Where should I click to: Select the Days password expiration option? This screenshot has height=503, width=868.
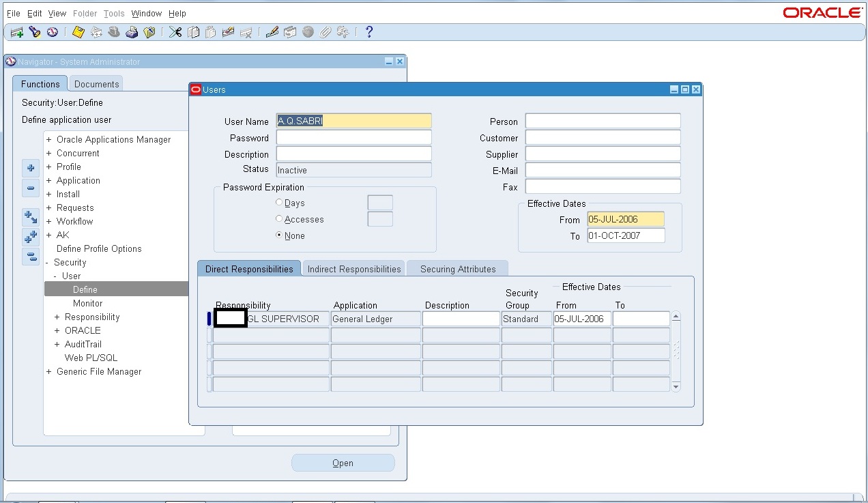coord(278,203)
